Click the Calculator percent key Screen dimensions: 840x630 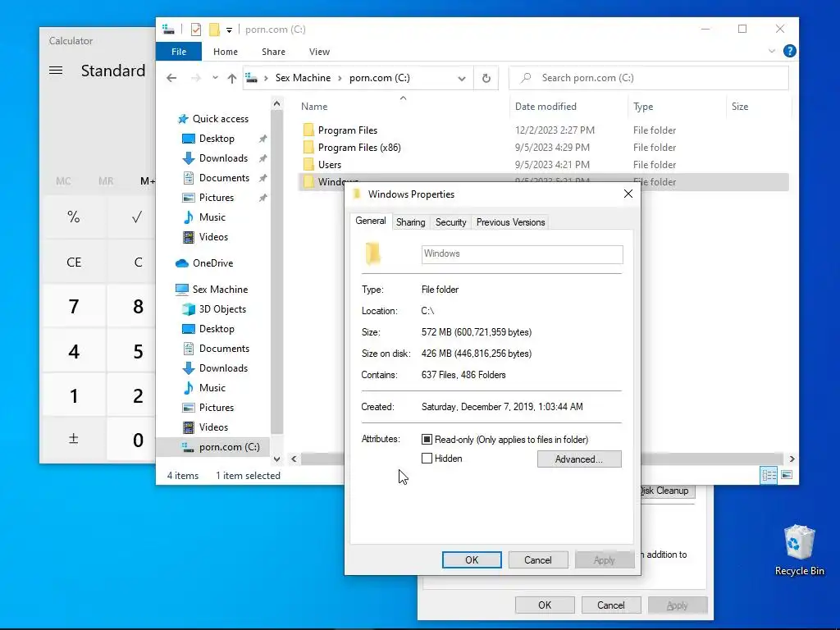pyautogui.click(x=74, y=217)
